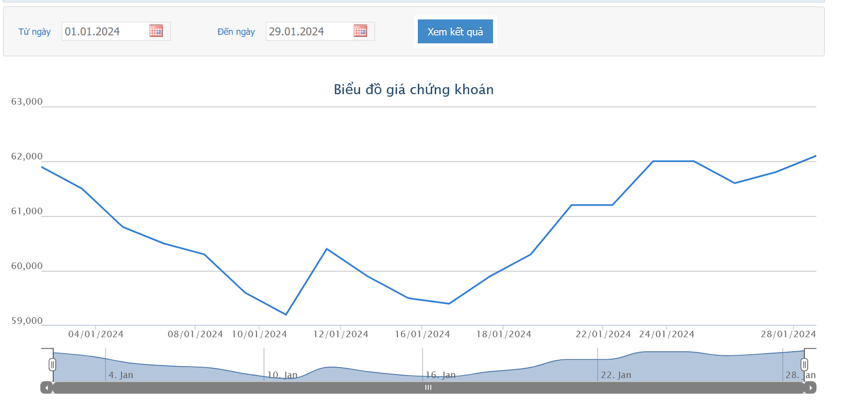Click the 04/01/2024 x-axis label
Screen dimensions: 868x401
pos(96,334)
